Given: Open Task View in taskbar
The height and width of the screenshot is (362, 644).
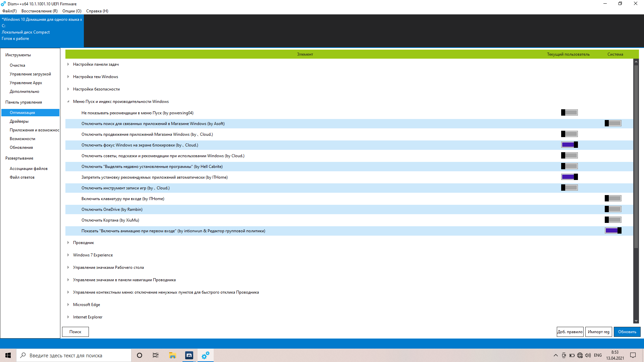Looking at the screenshot, I should coord(156,355).
